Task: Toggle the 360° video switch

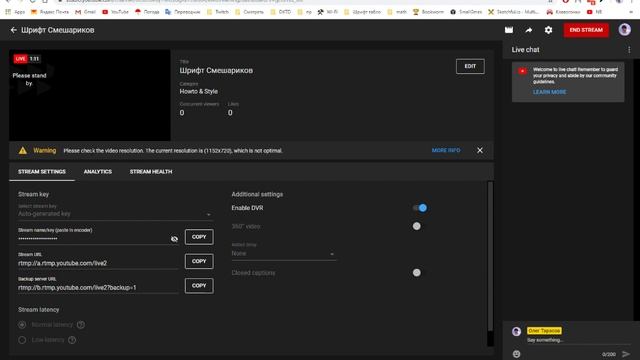Action: [x=416, y=226]
